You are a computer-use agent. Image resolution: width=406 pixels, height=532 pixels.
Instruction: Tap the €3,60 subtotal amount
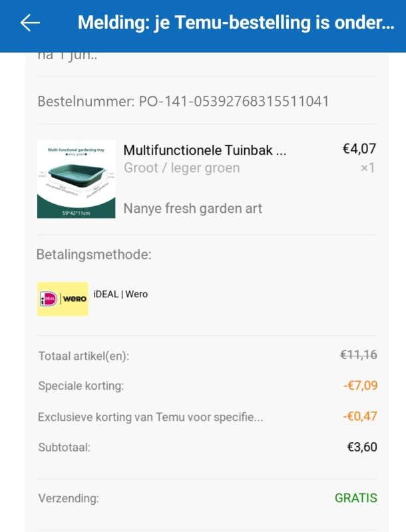pyautogui.click(x=362, y=447)
